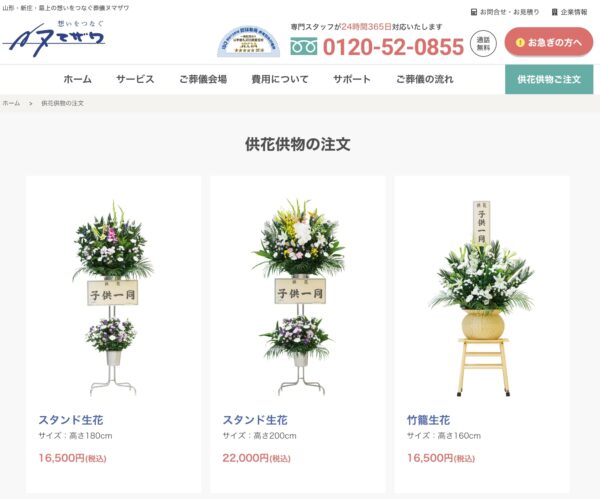The height and width of the screenshot is (499, 600).
Task: Click the exclamation icon in お急ぎの方へ
Action: 520,42
